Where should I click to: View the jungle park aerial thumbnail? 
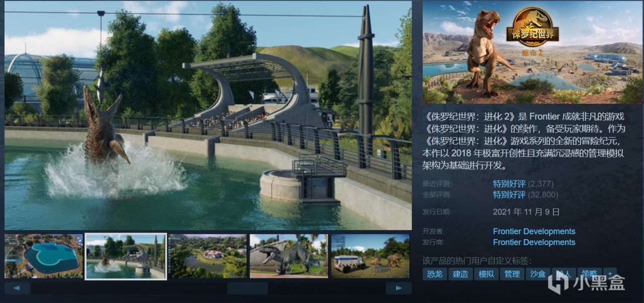pos(207,256)
